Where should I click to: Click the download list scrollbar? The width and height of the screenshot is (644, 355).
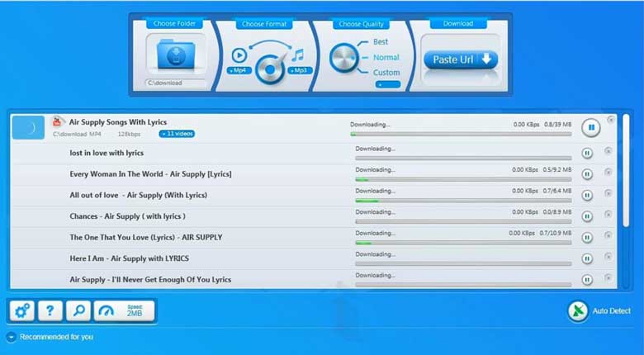[626, 171]
